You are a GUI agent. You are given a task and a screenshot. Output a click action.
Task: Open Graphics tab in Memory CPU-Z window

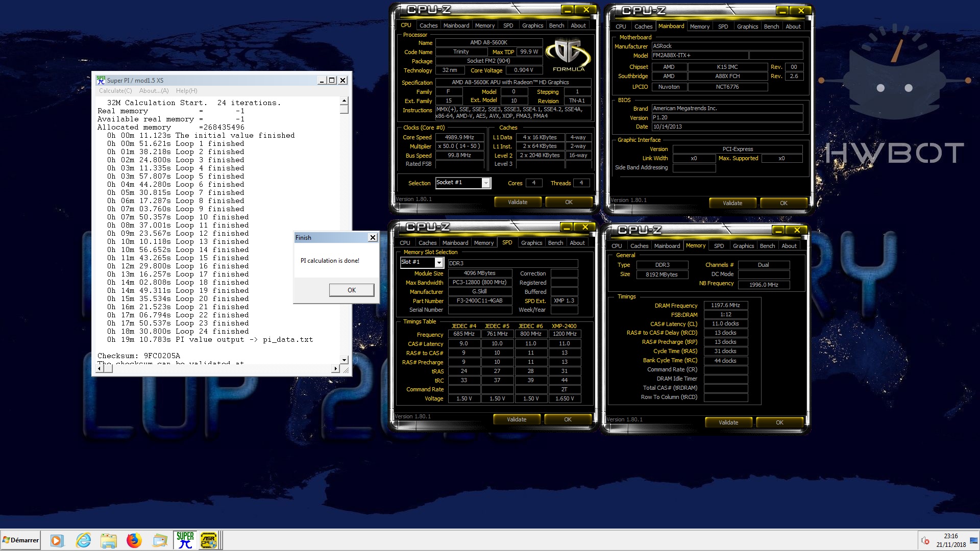(743, 246)
